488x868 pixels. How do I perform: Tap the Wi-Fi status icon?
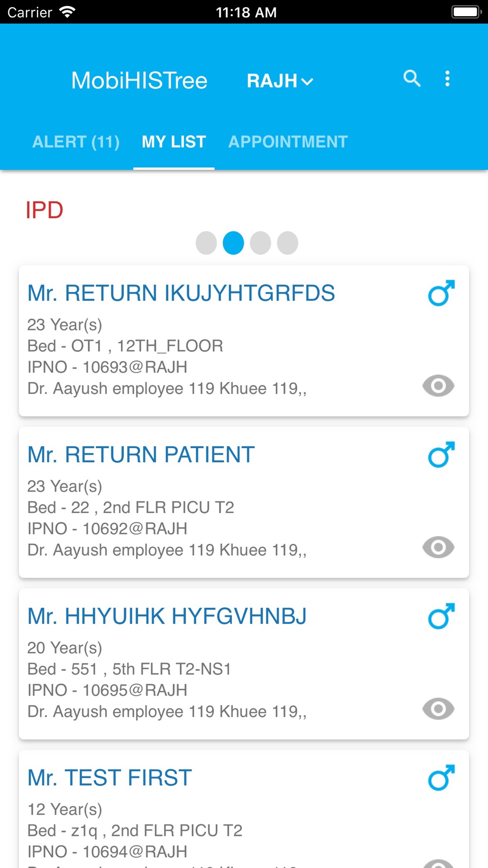pyautogui.click(x=67, y=12)
